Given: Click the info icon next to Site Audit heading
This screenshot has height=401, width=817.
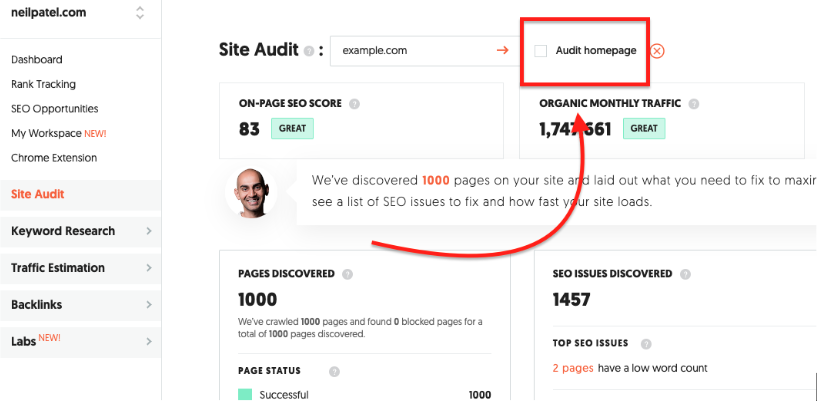Looking at the screenshot, I should point(309,50).
